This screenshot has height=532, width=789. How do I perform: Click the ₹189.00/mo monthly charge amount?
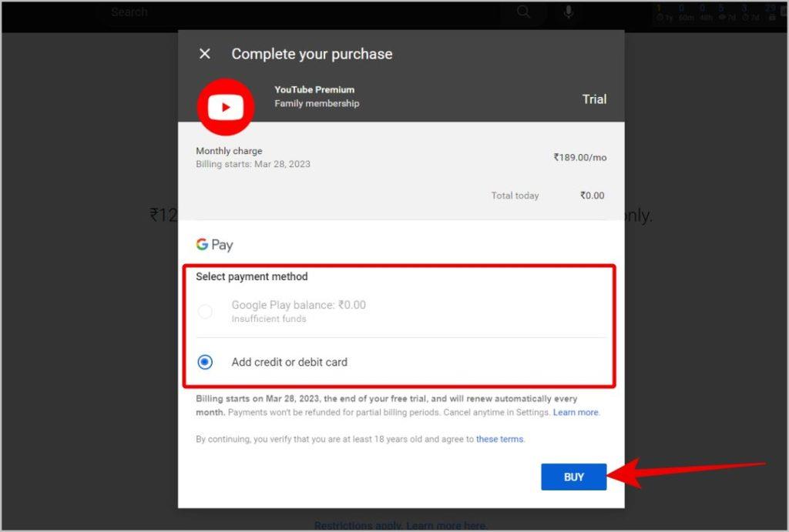tap(579, 157)
